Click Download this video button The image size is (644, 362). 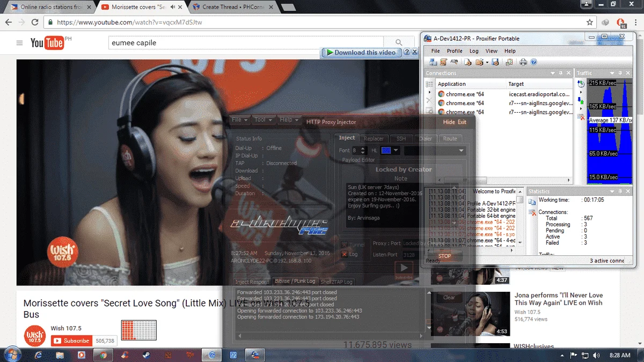(x=361, y=53)
